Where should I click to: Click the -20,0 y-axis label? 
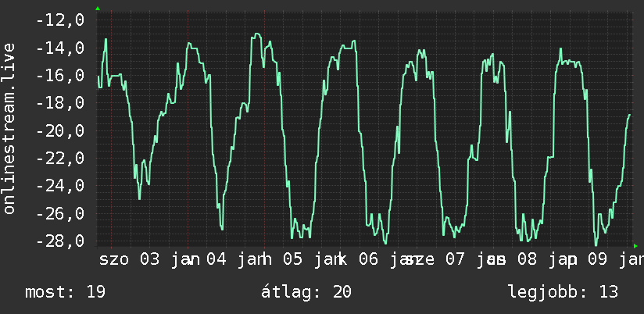coord(60,130)
